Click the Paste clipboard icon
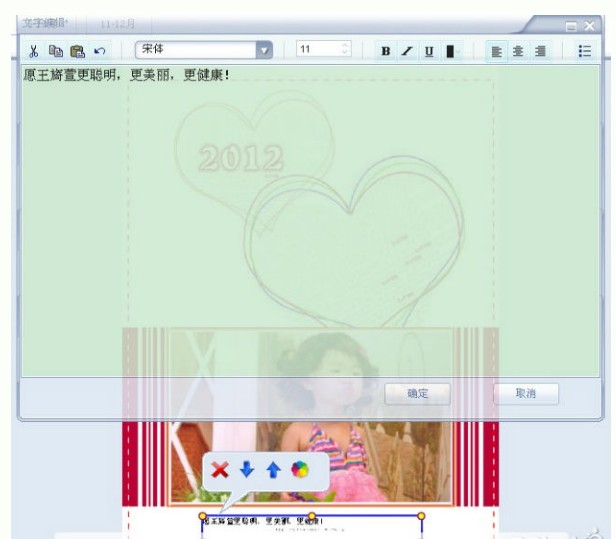 [x=77, y=50]
